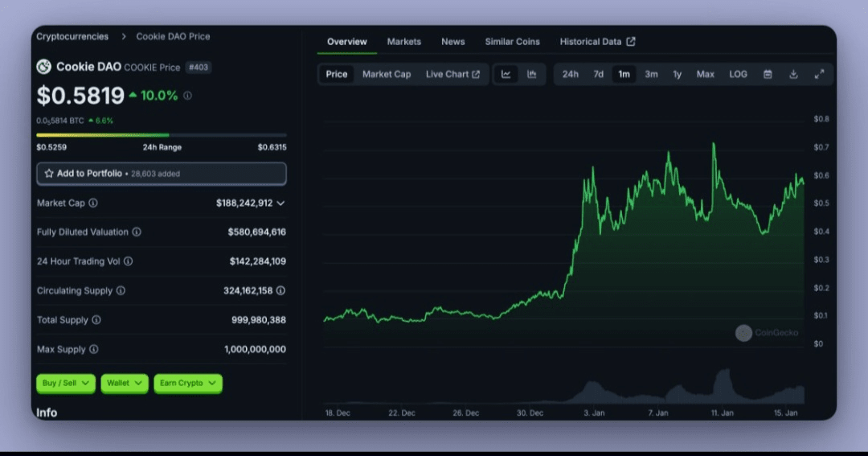The image size is (868, 456).
Task: Open Fully Diluted Valuation info icon
Action: (137, 232)
